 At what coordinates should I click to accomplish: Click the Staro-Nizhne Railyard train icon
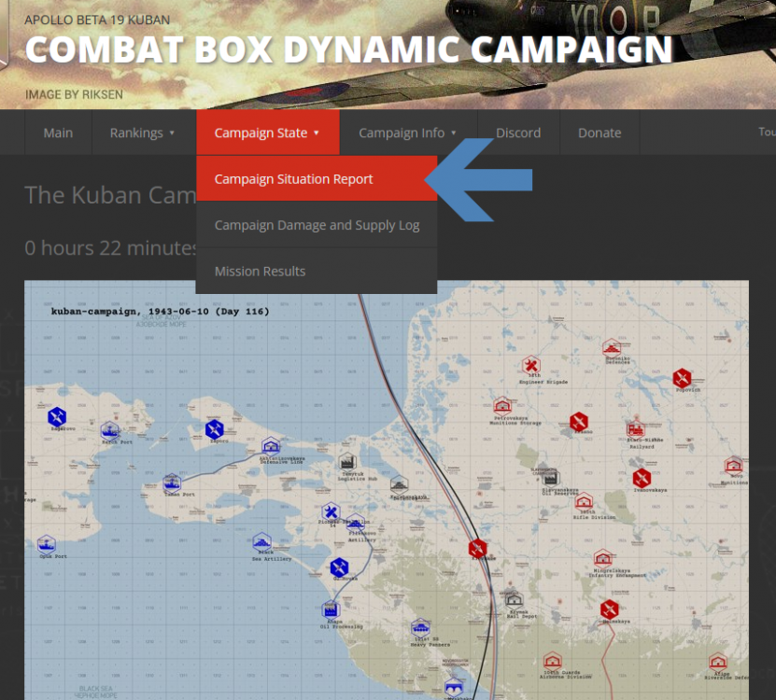637,429
